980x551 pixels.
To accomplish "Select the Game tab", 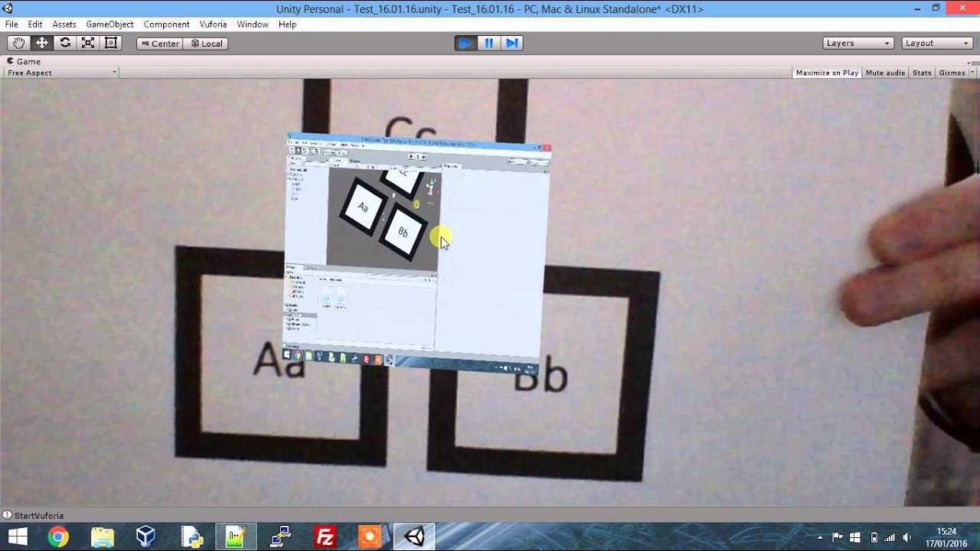I will (x=24, y=61).
